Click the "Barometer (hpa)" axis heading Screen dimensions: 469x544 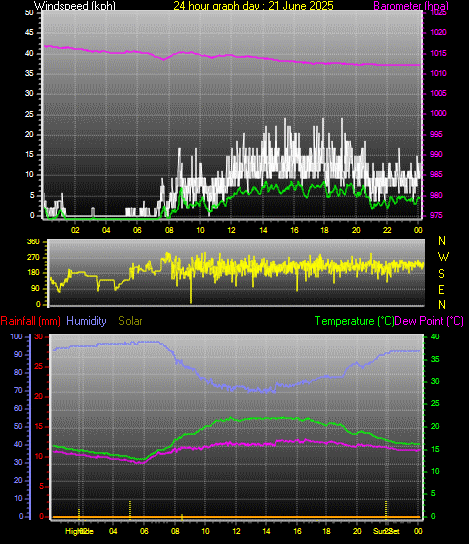pyautogui.click(x=411, y=6)
